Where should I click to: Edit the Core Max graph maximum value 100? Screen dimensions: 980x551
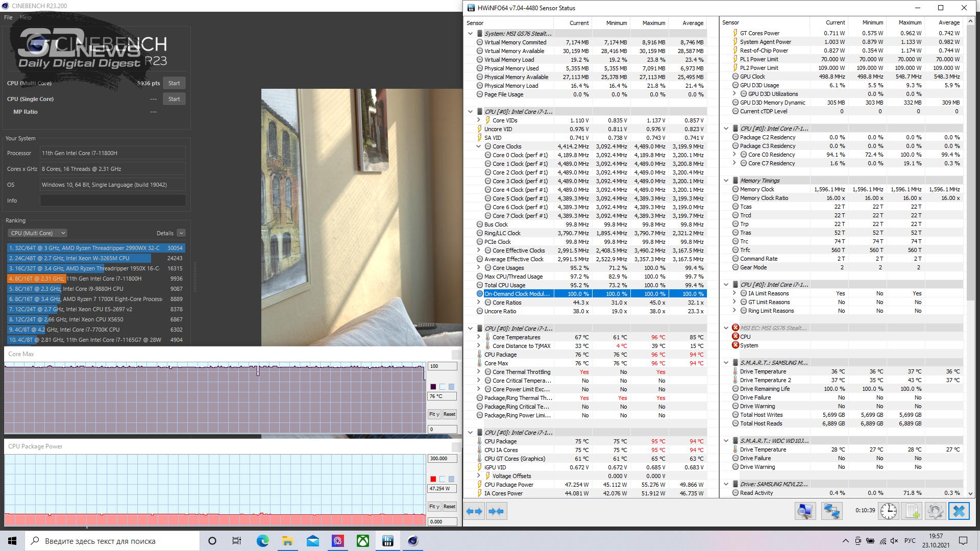442,366
